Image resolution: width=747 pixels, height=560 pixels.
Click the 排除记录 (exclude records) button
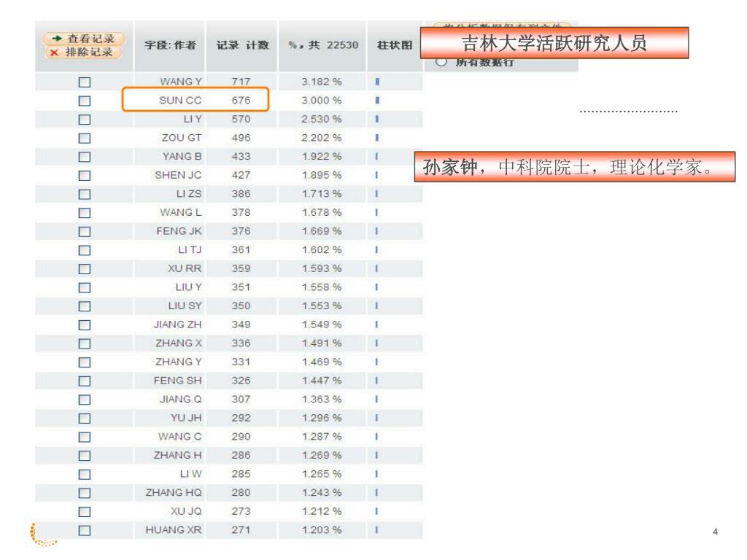(x=84, y=52)
